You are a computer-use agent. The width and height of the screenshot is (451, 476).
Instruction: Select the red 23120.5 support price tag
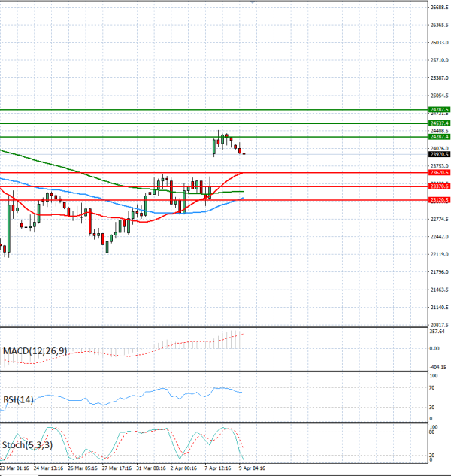click(x=439, y=200)
